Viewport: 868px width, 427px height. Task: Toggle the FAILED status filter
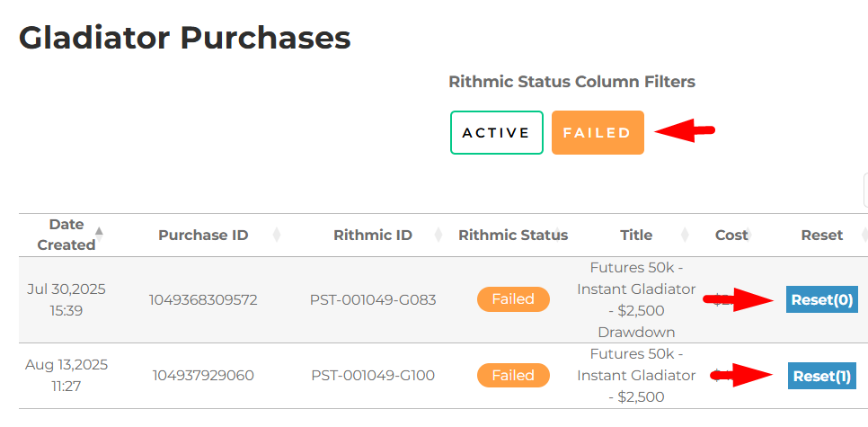[x=598, y=133]
